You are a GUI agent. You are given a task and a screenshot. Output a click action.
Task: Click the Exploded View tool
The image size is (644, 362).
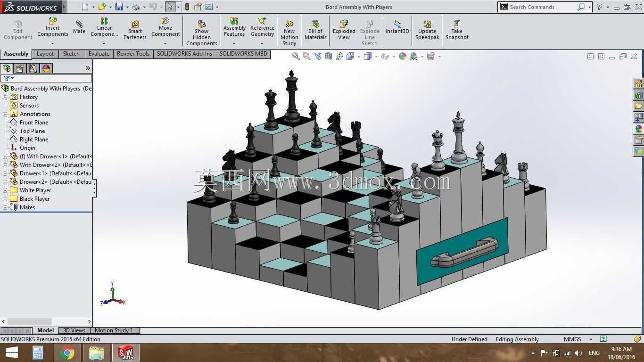click(x=344, y=30)
